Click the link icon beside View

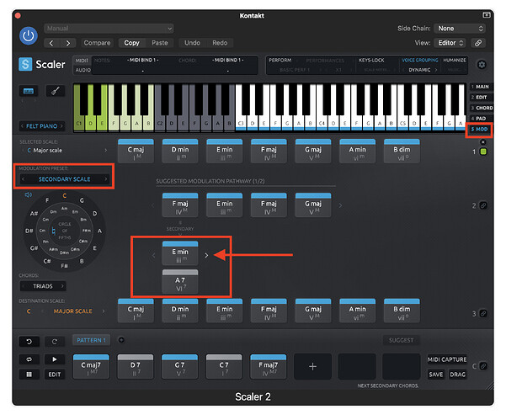point(478,43)
